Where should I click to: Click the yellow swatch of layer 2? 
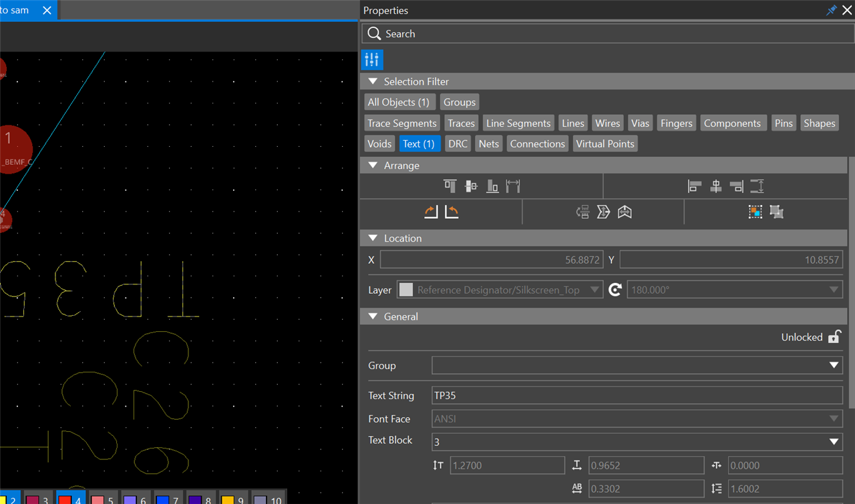coord(3,499)
